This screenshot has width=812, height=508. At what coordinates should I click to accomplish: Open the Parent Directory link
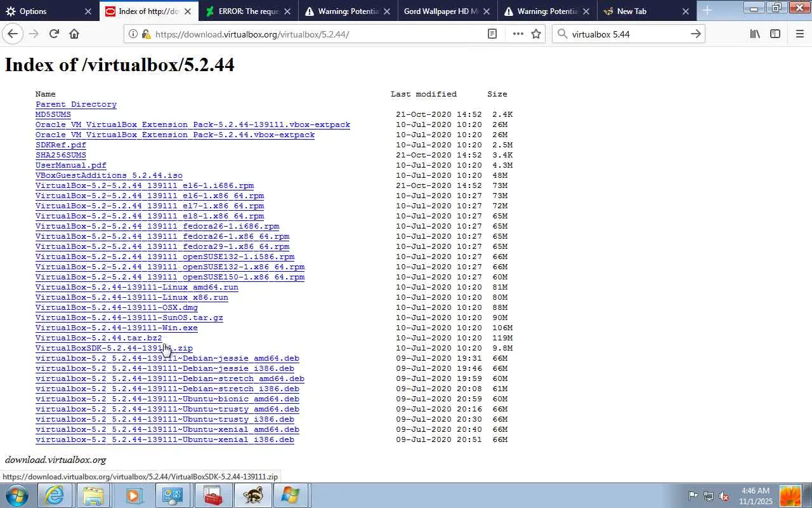pos(76,104)
